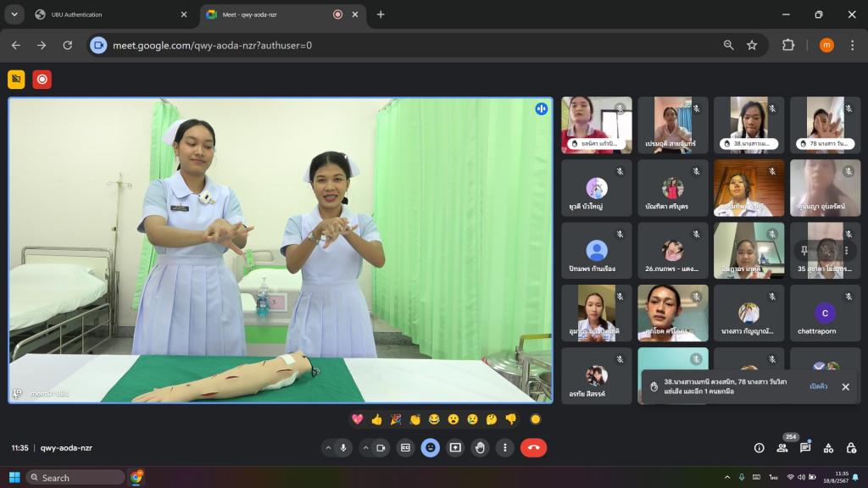The image size is (868, 488).
Task: Click the blue link in raised-hand notification
Action: click(817, 387)
